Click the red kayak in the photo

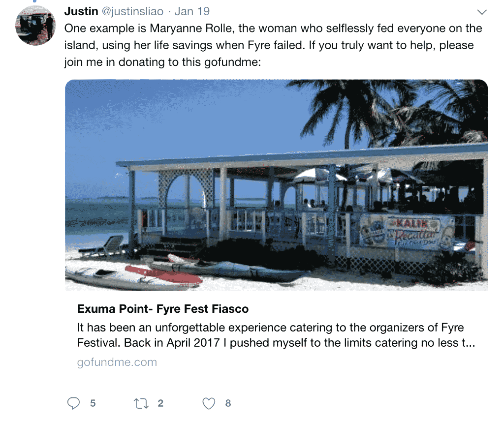click(162, 275)
